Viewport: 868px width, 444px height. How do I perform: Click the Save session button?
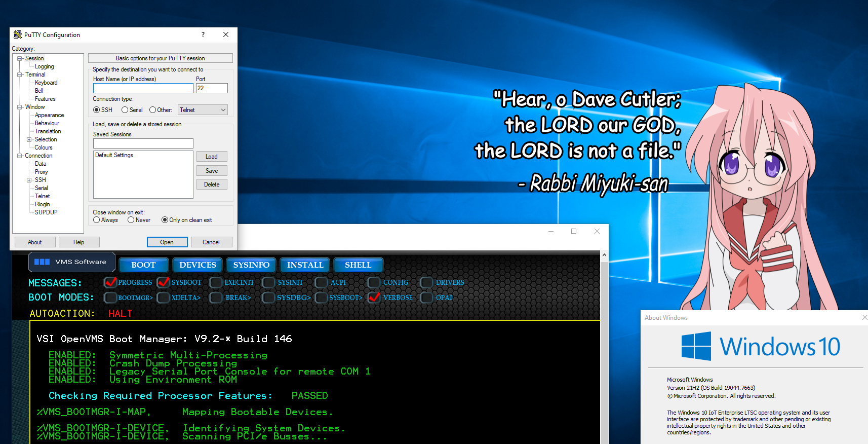click(212, 171)
